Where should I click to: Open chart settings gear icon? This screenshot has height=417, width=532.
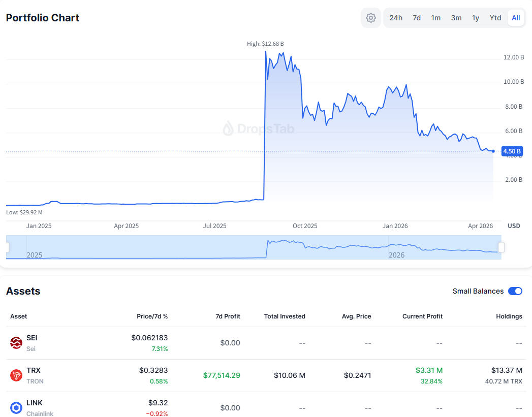tap(371, 18)
